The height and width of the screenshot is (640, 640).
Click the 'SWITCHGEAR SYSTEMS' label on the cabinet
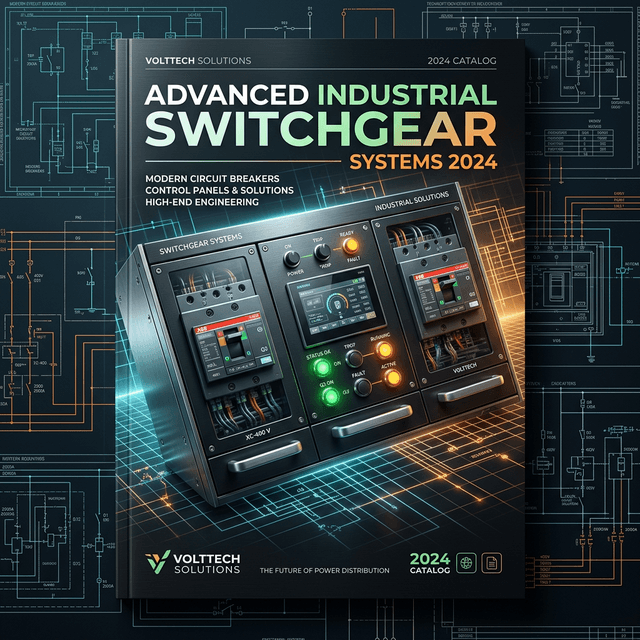point(201,244)
